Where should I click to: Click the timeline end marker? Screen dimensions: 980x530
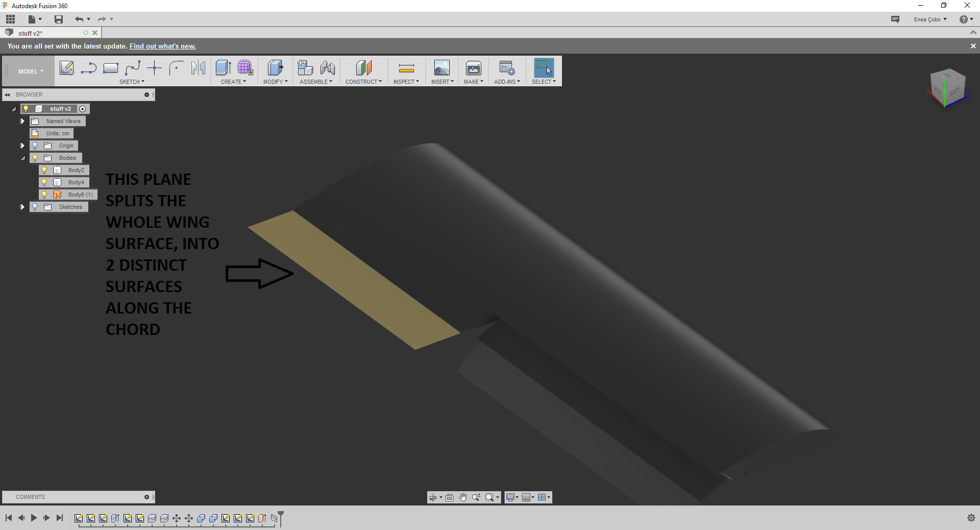[281, 518]
